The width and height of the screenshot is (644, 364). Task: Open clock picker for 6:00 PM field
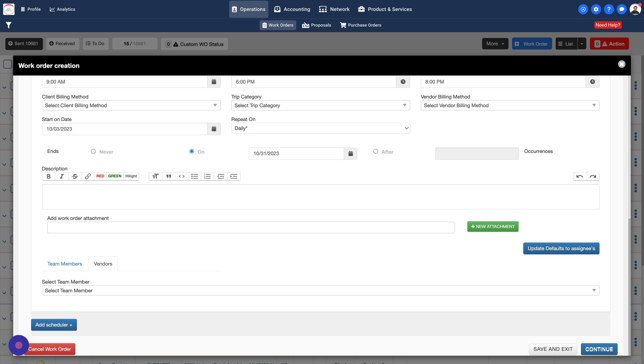pos(403,82)
